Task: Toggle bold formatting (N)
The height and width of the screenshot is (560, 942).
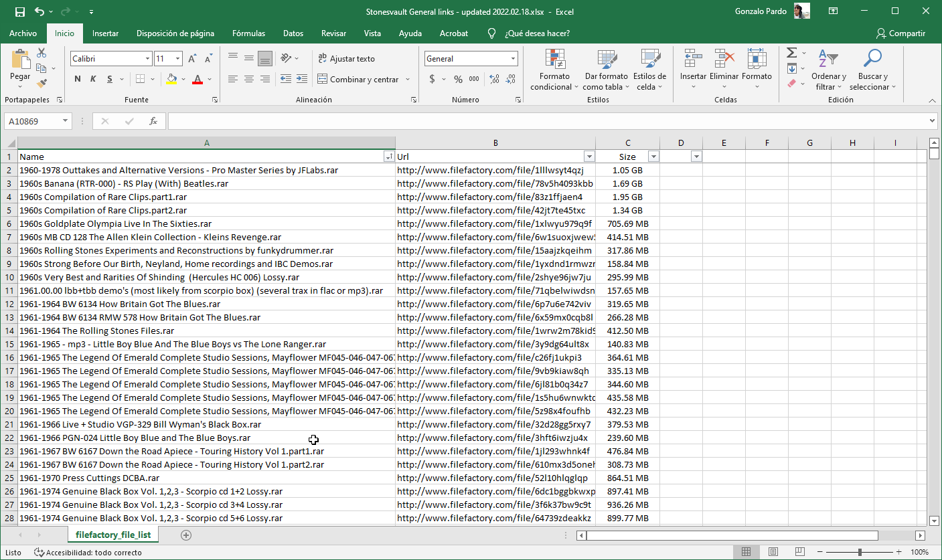Action: tap(78, 79)
